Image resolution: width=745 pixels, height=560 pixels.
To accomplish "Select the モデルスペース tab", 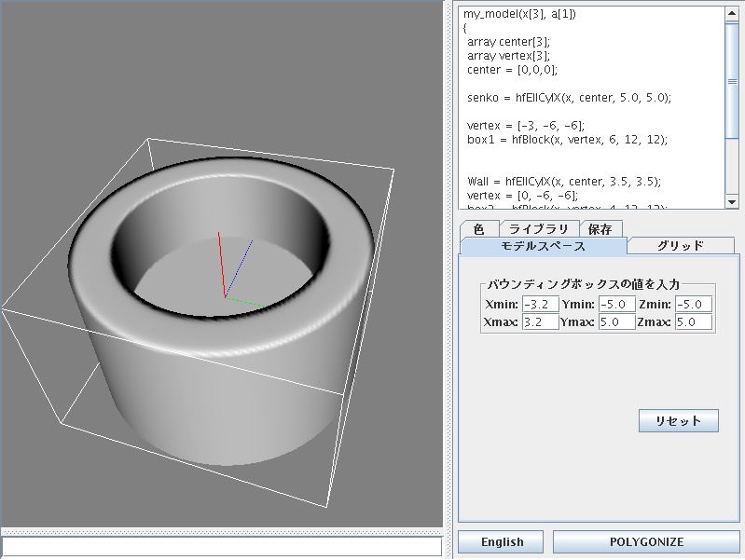I will [x=543, y=246].
